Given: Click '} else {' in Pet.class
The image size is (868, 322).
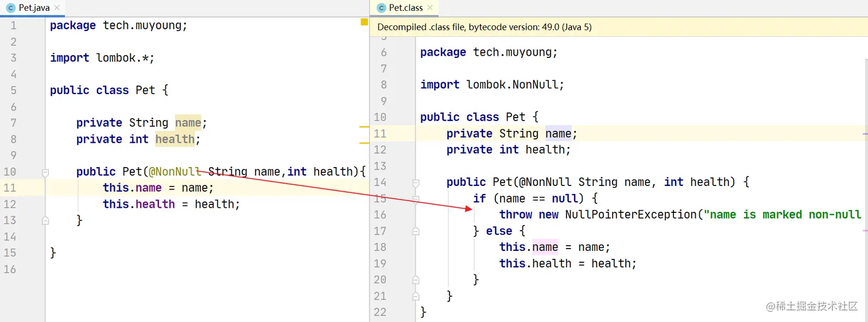Looking at the screenshot, I should [x=499, y=231].
